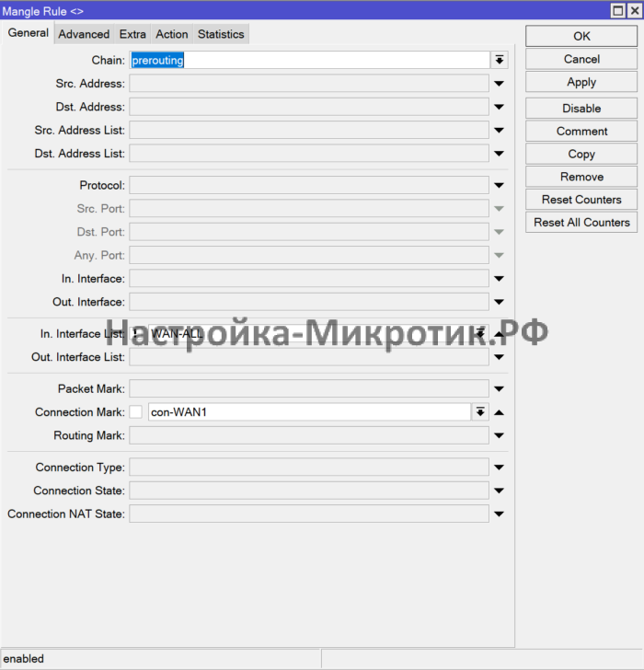Expand the Routing Mark field arrow
Screen dimensions: 644x670
pyautogui.click(x=500, y=435)
